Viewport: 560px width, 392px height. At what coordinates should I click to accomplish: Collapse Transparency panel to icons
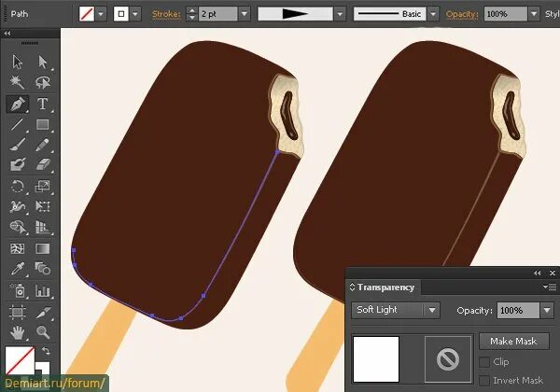(538, 273)
